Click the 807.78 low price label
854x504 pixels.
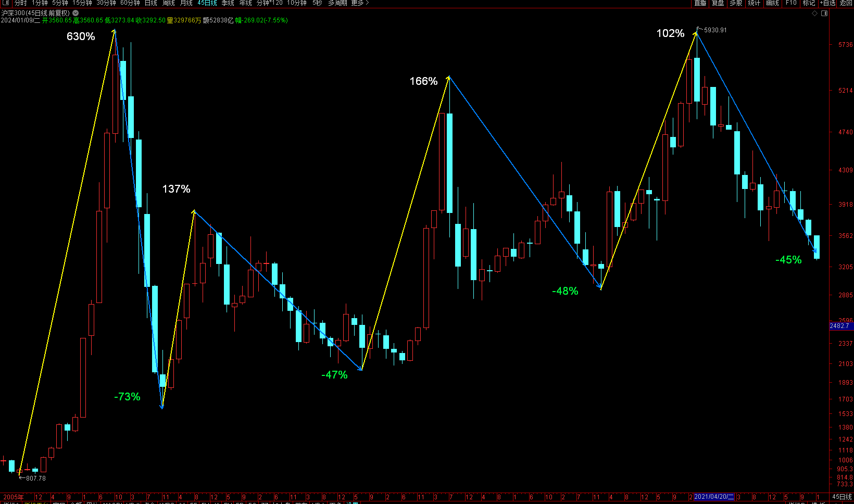pos(36,478)
